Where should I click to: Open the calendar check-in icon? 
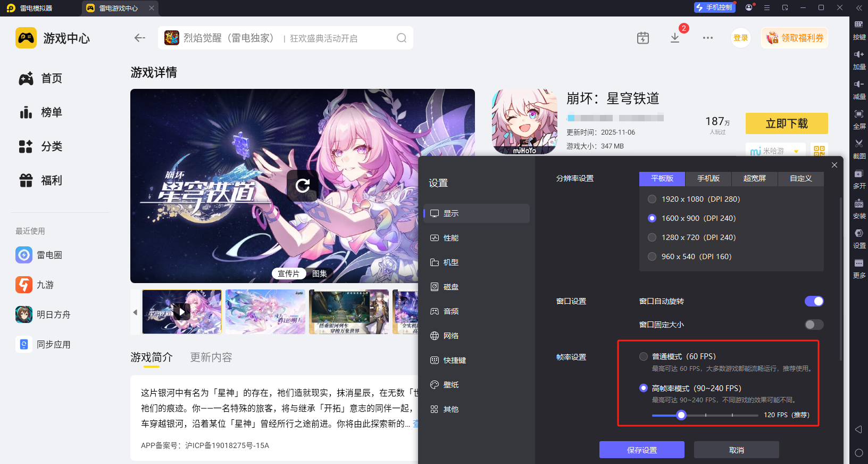click(x=643, y=38)
